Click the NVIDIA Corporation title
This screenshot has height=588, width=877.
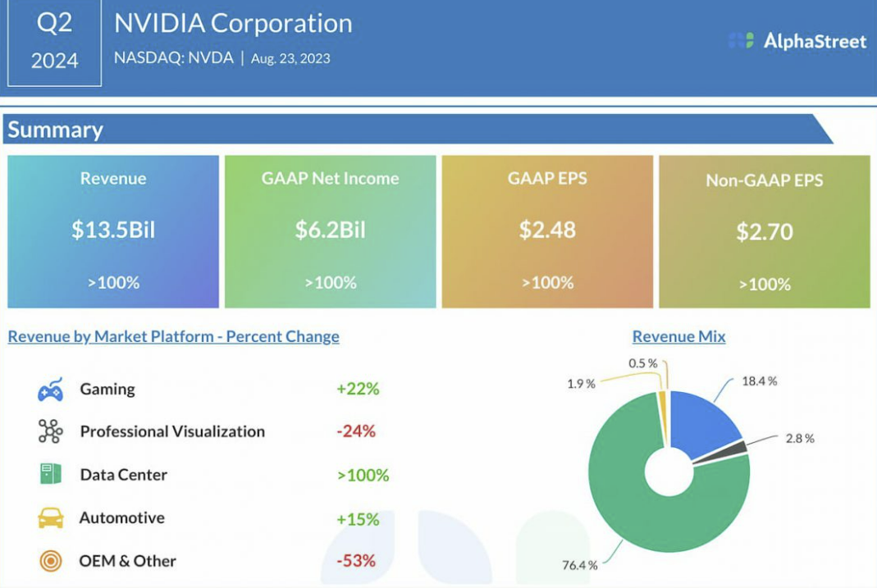pyautogui.click(x=233, y=24)
